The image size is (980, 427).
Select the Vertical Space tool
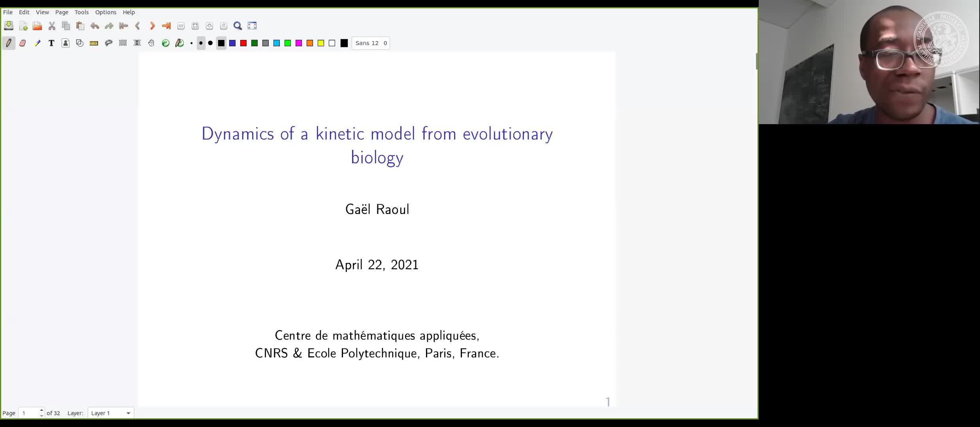137,43
